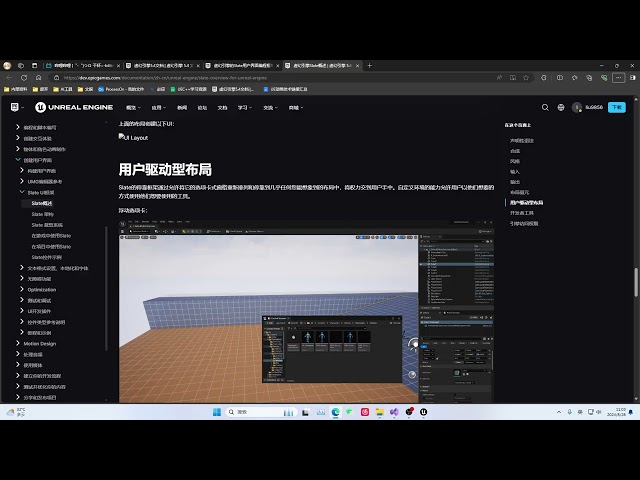Expand the Motion Design tree section
Viewport: 640px width, 480px height.
click(18, 343)
